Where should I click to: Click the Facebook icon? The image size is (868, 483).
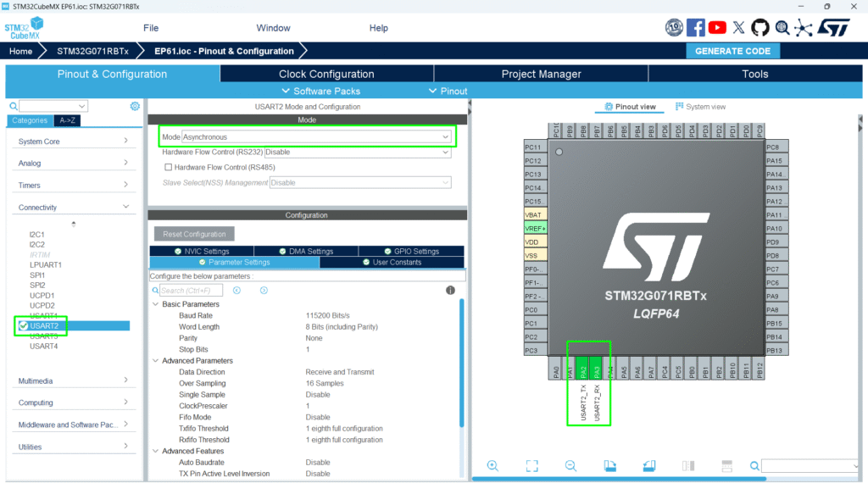pos(696,28)
